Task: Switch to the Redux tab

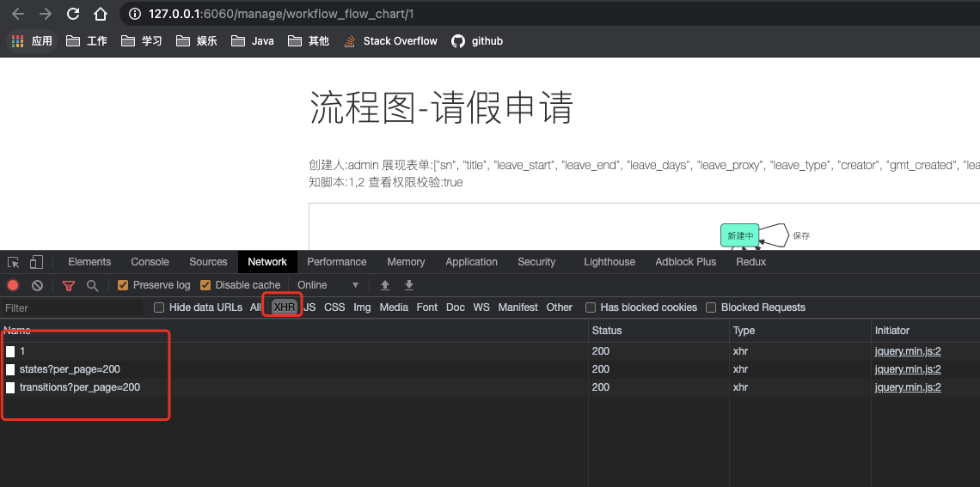Action: (x=751, y=262)
